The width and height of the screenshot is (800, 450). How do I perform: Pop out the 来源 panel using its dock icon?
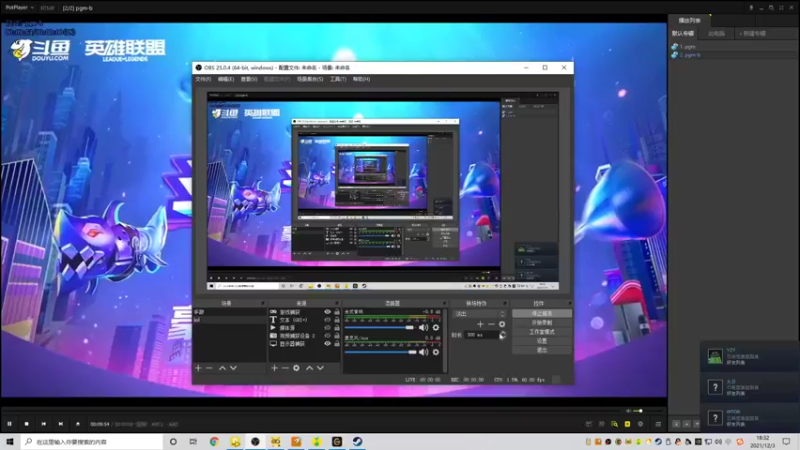tap(337, 304)
